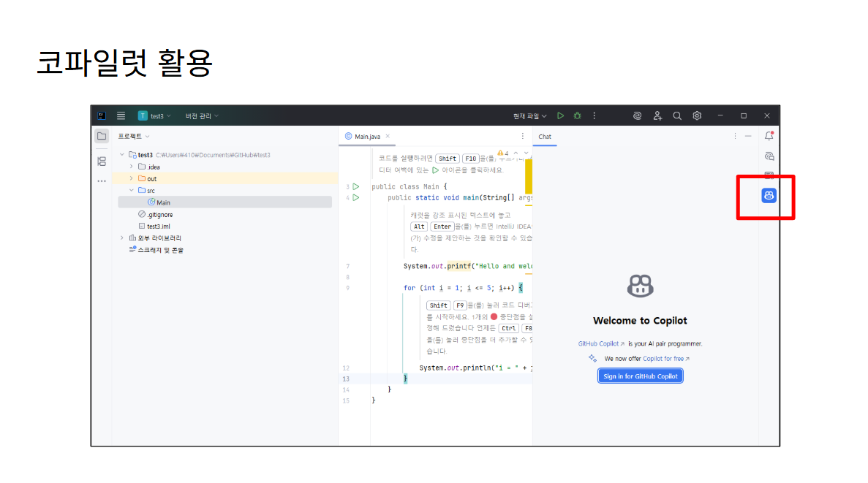The height and width of the screenshot is (483, 868).
Task: Open Copilot chat panel options
Action: [735, 136]
